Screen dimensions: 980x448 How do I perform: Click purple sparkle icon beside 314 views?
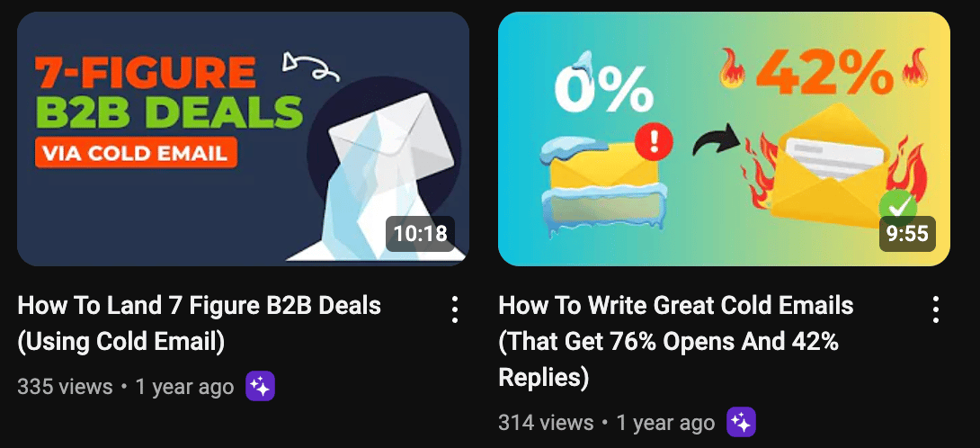tap(741, 423)
